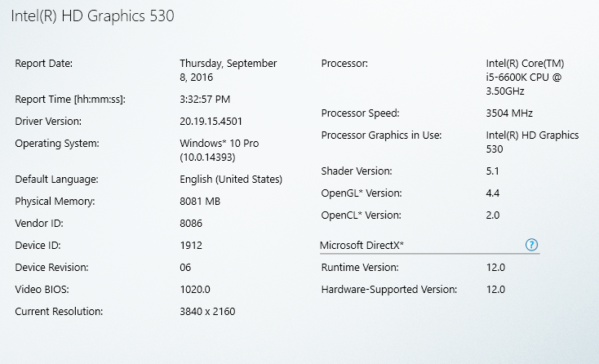
Task: Select the OpenGL* Version value 4.4
Action: pyautogui.click(x=492, y=193)
